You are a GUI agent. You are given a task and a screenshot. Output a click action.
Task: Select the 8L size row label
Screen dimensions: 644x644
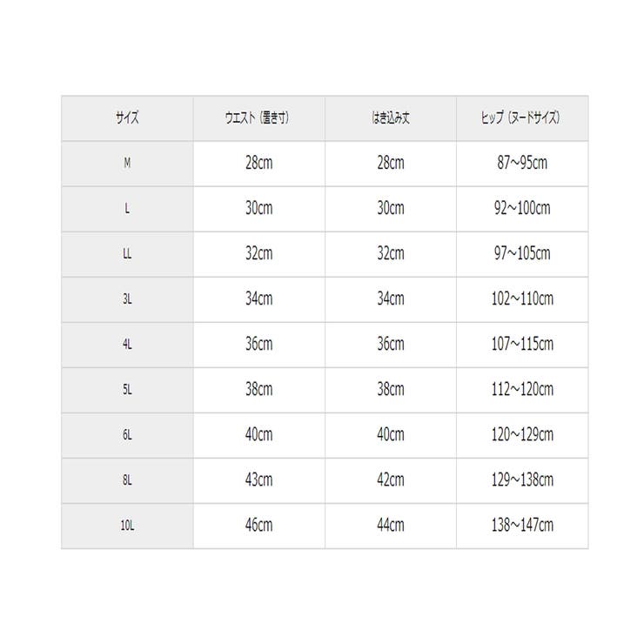[127, 480]
